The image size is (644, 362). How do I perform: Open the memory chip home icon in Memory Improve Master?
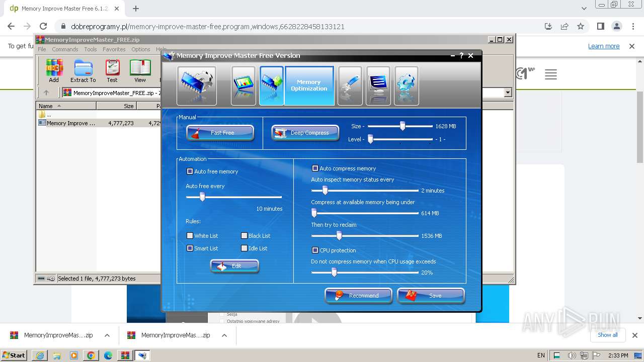(x=197, y=85)
